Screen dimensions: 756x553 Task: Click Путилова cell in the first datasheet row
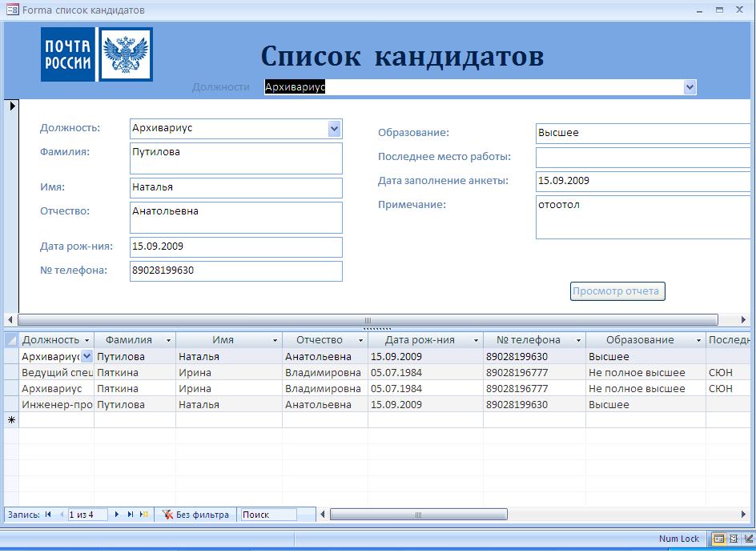135,356
